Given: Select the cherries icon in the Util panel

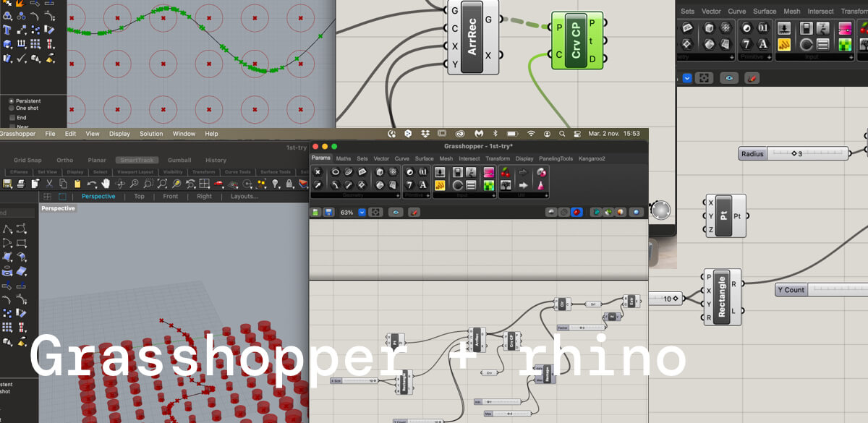Looking at the screenshot, I should click(x=505, y=172).
